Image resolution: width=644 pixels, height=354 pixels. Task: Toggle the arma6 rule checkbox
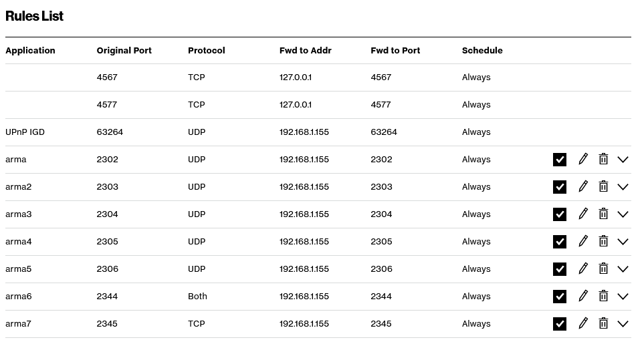[x=560, y=297]
